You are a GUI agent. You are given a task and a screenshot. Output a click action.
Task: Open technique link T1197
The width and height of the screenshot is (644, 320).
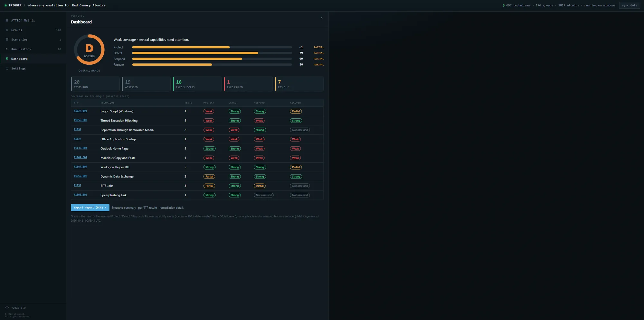pos(77,186)
